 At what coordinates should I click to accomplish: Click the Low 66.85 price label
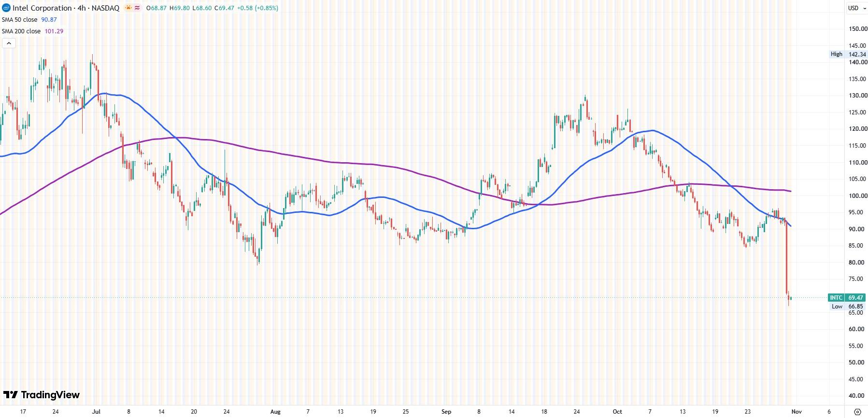pos(848,307)
